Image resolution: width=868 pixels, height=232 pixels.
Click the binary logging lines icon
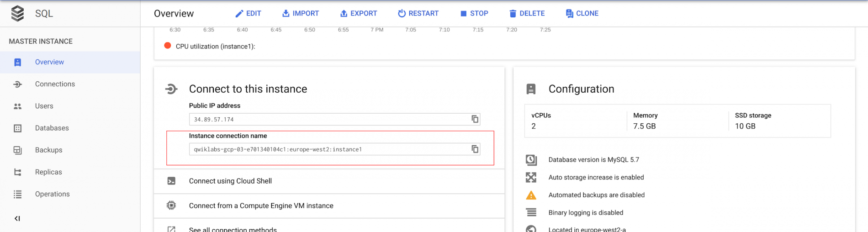531,212
